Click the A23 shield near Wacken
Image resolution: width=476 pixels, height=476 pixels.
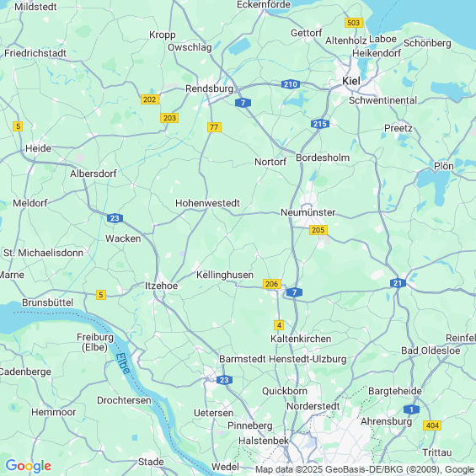click(115, 218)
